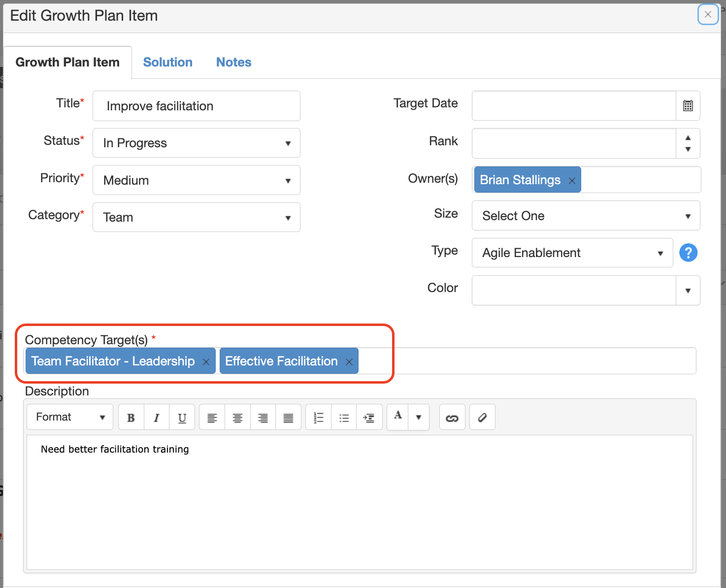Indent the description text

pos(369,418)
